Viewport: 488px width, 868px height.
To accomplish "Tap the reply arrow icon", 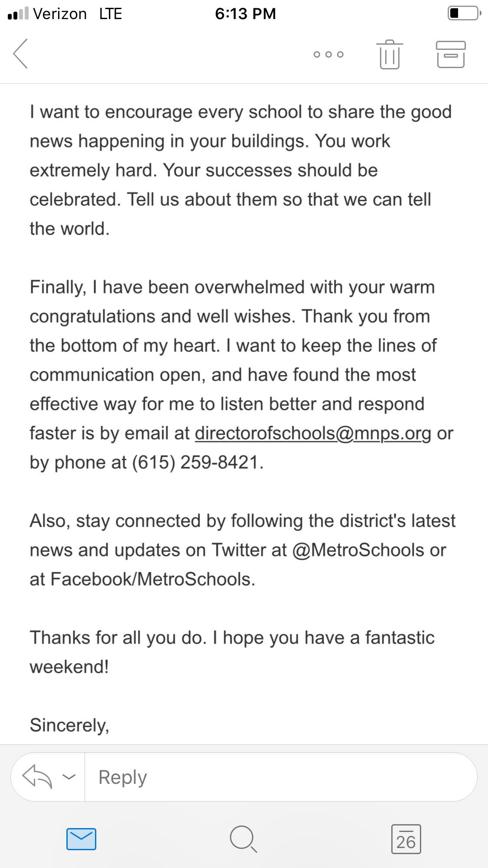I will pyautogui.click(x=37, y=776).
